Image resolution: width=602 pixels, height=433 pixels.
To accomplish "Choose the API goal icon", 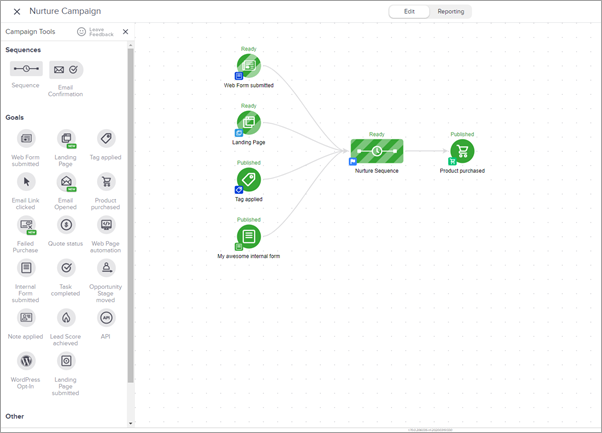I will click(x=106, y=317).
